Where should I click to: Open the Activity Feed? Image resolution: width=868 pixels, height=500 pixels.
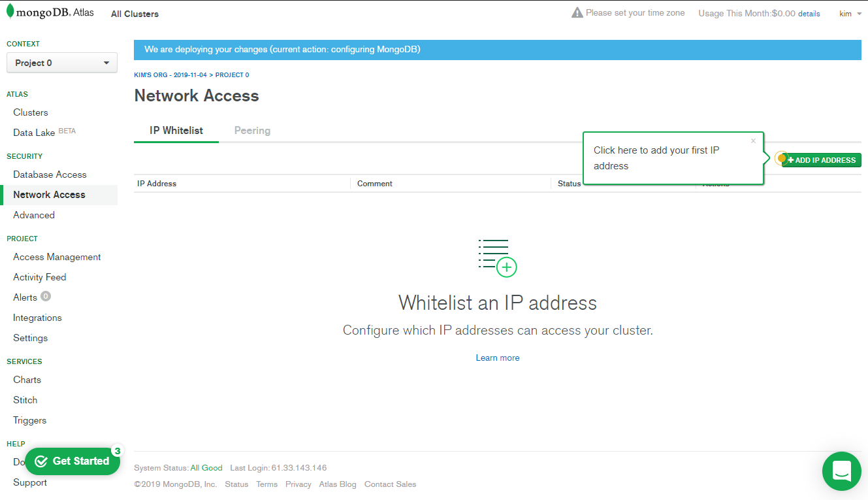click(40, 277)
